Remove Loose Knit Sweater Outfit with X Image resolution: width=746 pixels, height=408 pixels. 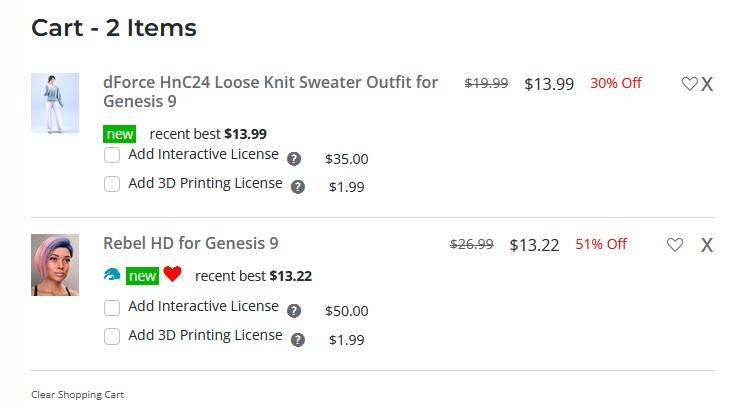point(707,84)
